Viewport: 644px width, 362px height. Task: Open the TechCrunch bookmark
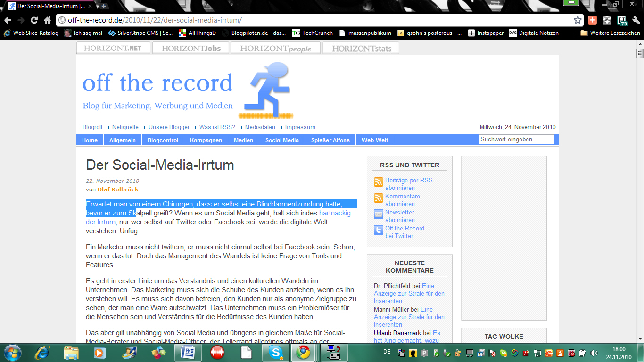pyautogui.click(x=313, y=33)
